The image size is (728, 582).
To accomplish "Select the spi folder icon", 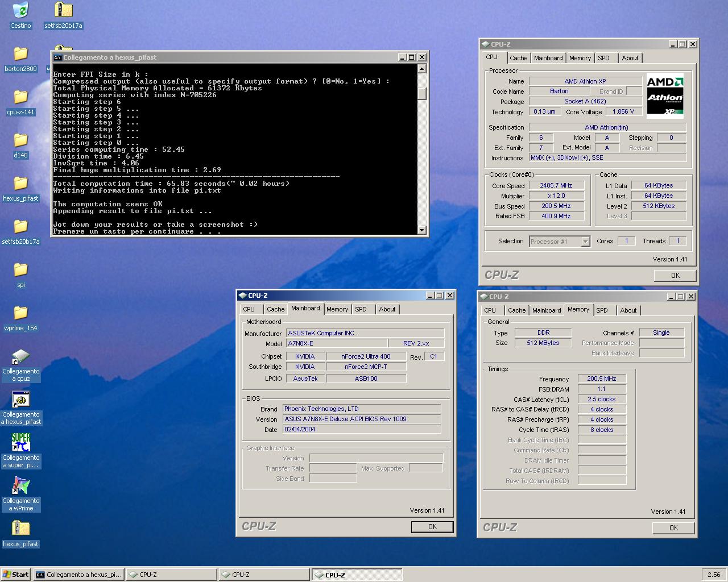I will point(20,270).
